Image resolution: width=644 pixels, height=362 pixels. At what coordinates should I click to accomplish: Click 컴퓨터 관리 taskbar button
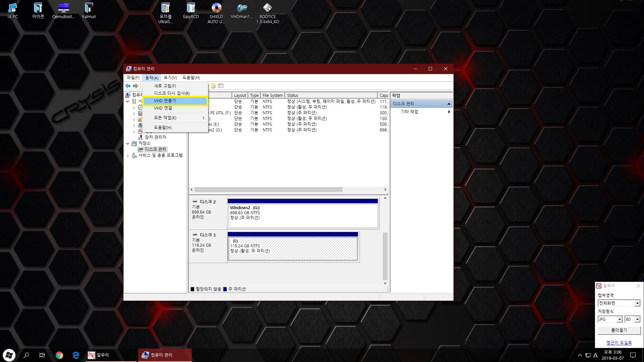click(x=165, y=355)
